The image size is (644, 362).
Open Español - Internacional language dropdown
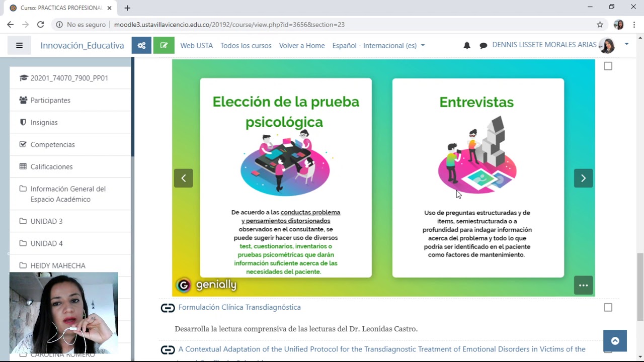pos(378,45)
